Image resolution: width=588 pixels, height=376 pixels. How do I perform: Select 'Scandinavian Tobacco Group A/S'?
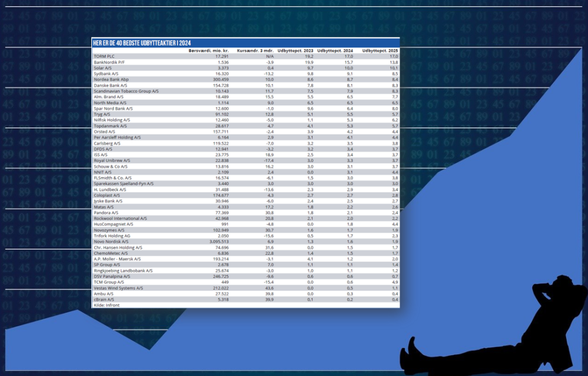(x=126, y=91)
